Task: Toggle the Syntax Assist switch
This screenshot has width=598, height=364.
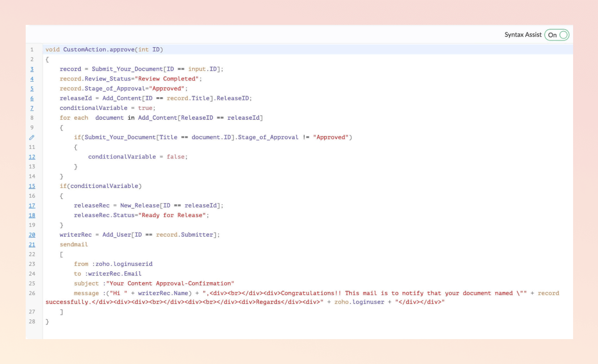Action: (557, 35)
